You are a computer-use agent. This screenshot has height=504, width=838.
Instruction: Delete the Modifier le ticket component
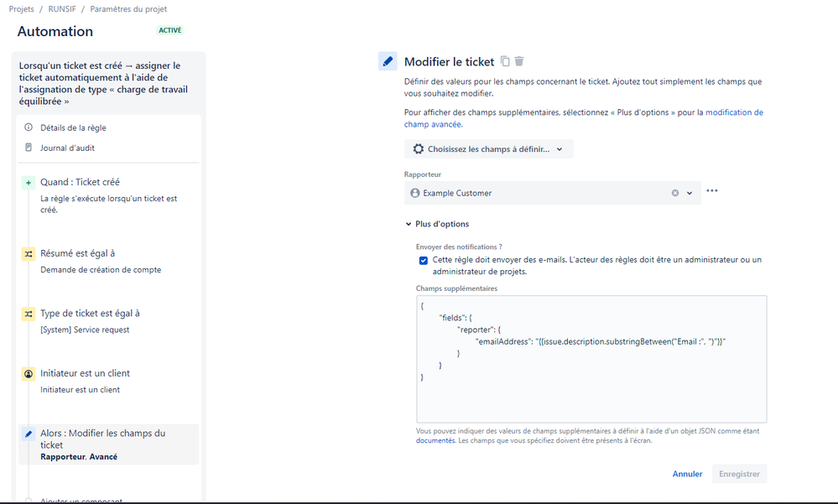click(x=519, y=61)
